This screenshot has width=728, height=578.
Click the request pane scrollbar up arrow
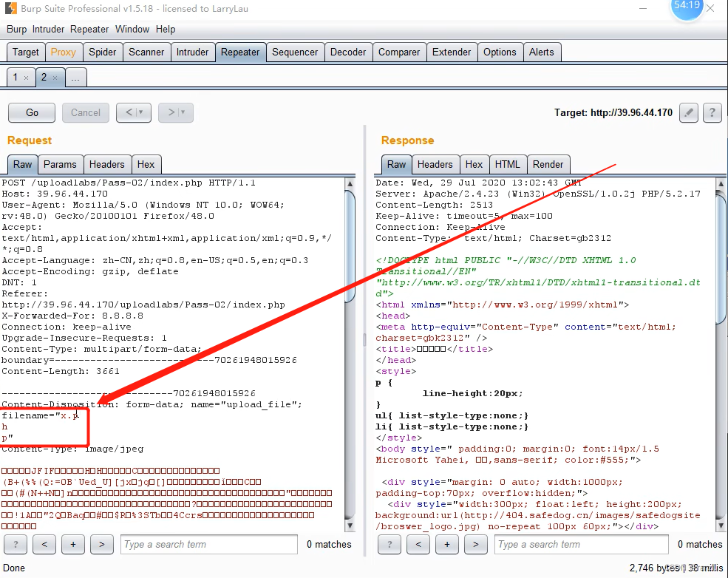pyautogui.click(x=350, y=183)
